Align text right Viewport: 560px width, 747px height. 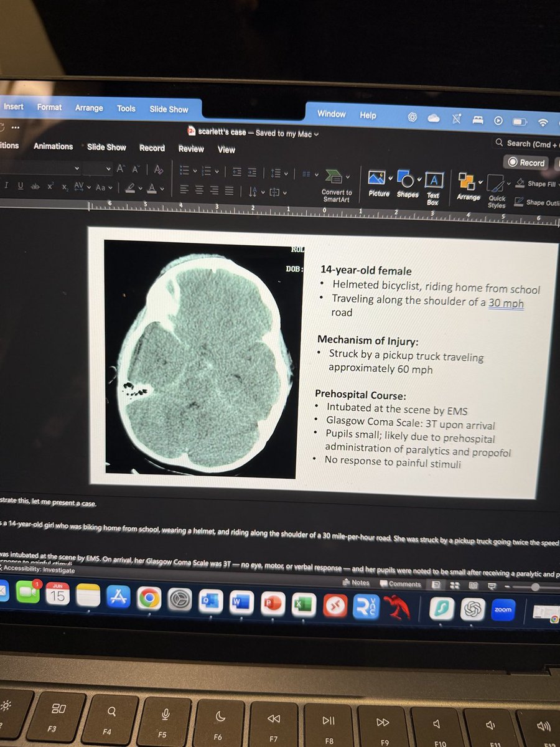point(215,191)
